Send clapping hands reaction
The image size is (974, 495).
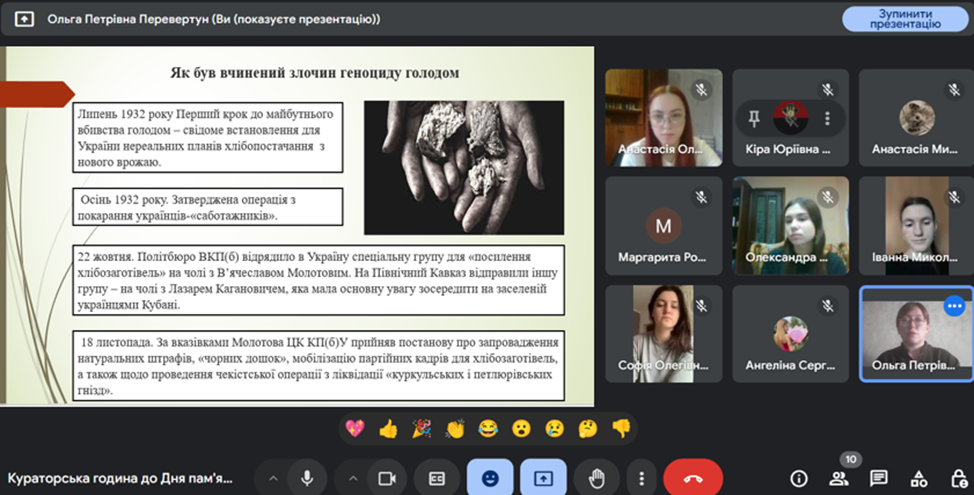[x=455, y=429]
